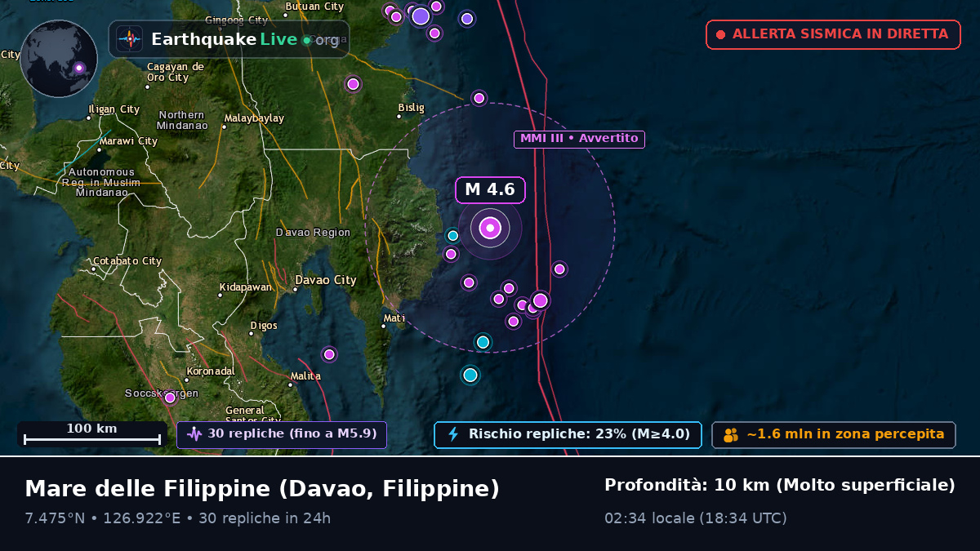The width and height of the screenshot is (980, 551).
Task: Click the red dot in the alert badge
Action: coord(720,34)
